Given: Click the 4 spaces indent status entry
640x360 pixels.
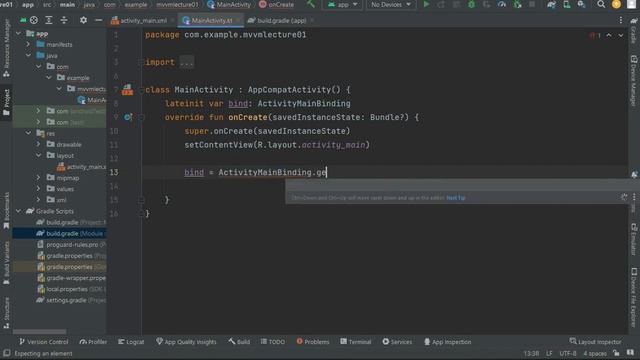Looking at the screenshot, I should tap(595, 353).
